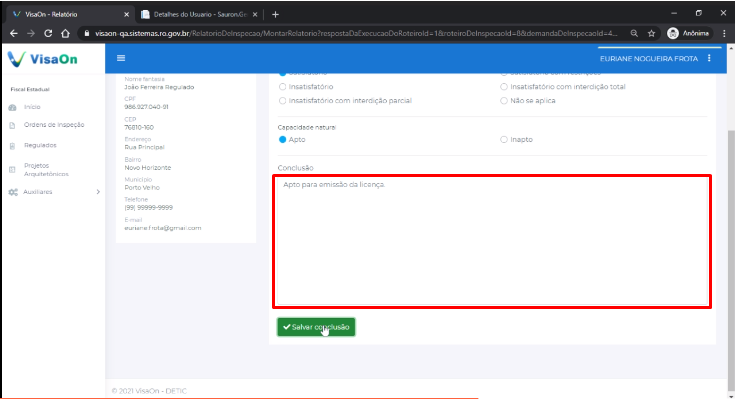Click the Ordens de Inspeção document icon
Screen dimensions: 735x399
coord(13,125)
